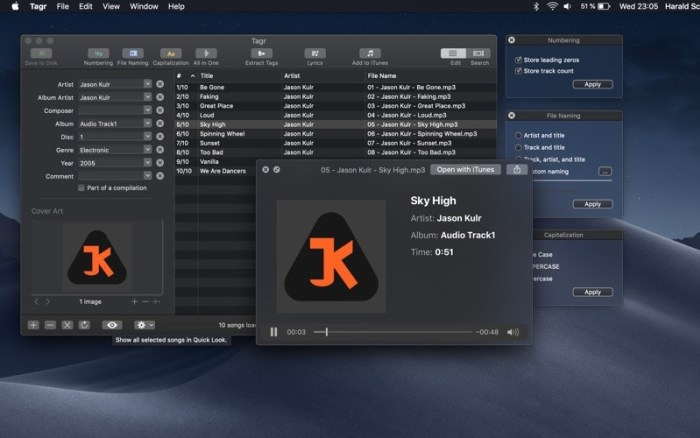
Task: Click the playback progress slider
Action: [x=392, y=331]
